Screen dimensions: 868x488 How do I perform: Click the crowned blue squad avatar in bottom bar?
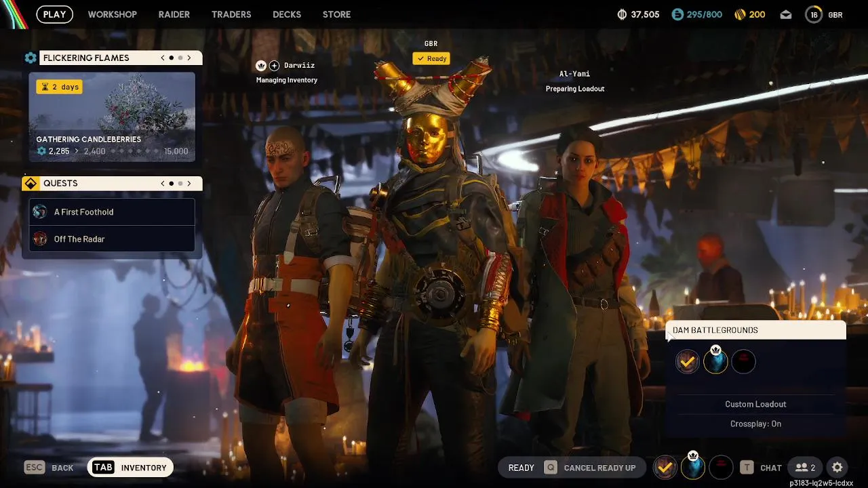(693, 466)
